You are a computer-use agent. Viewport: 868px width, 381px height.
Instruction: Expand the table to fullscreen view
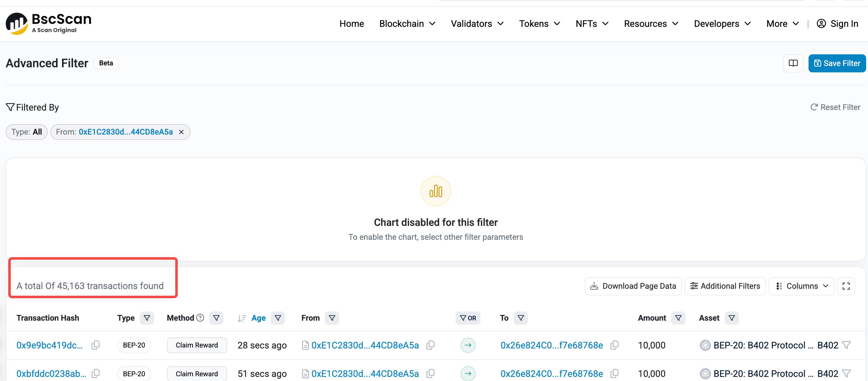tap(846, 286)
